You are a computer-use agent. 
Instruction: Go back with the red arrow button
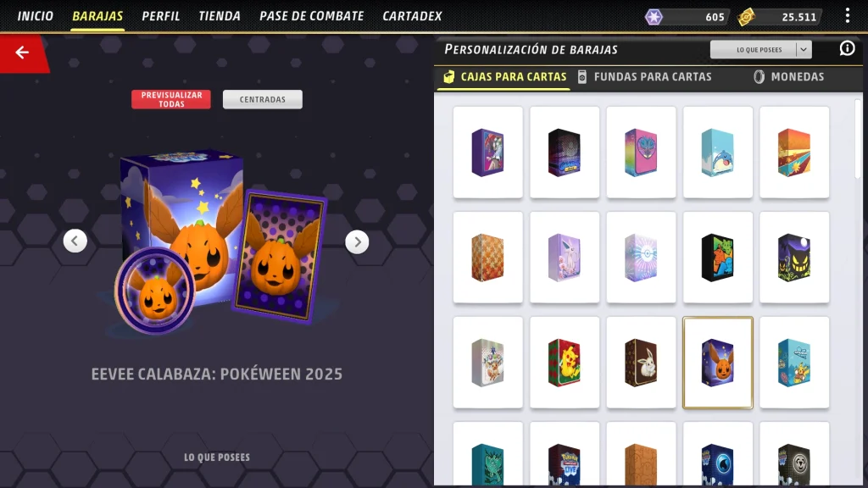coord(22,53)
